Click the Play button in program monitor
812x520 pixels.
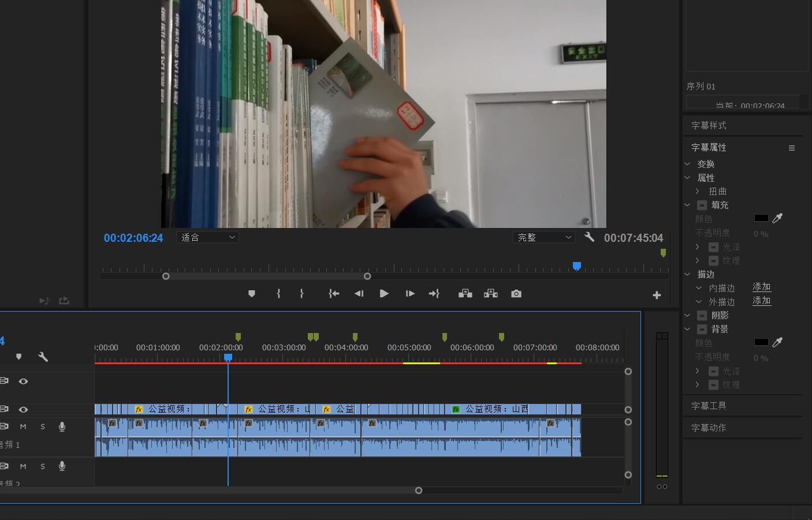(x=384, y=294)
